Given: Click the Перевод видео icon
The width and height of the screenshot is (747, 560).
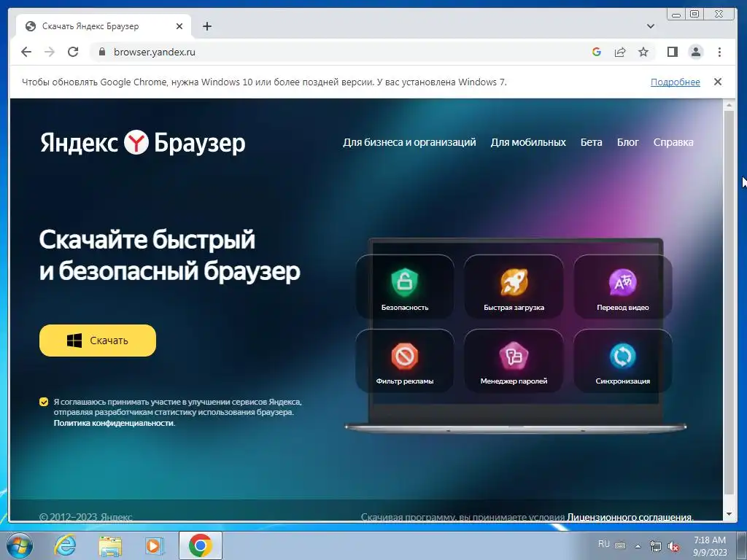Looking at the screenshot, I should pos(623,282).
